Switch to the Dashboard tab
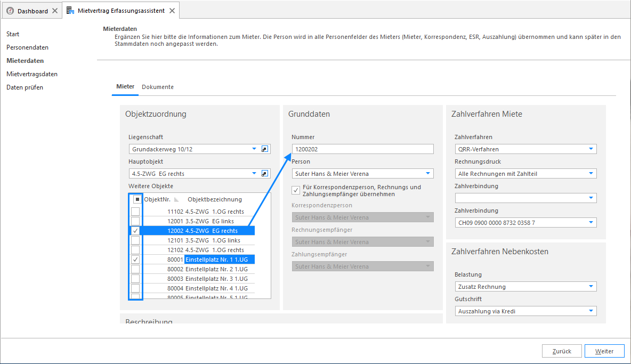Image resolution: width=631 pixels, height=364 pixels. [x=33, y=11]
